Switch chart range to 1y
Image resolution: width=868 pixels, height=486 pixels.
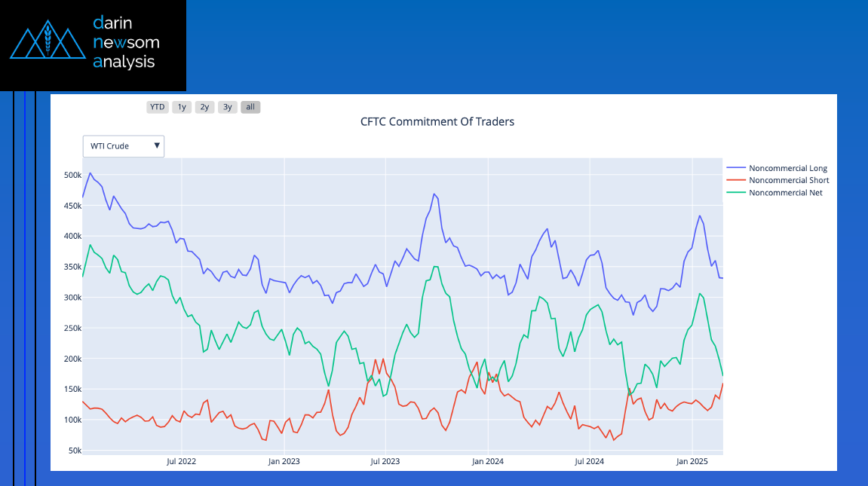coord(182,107)
